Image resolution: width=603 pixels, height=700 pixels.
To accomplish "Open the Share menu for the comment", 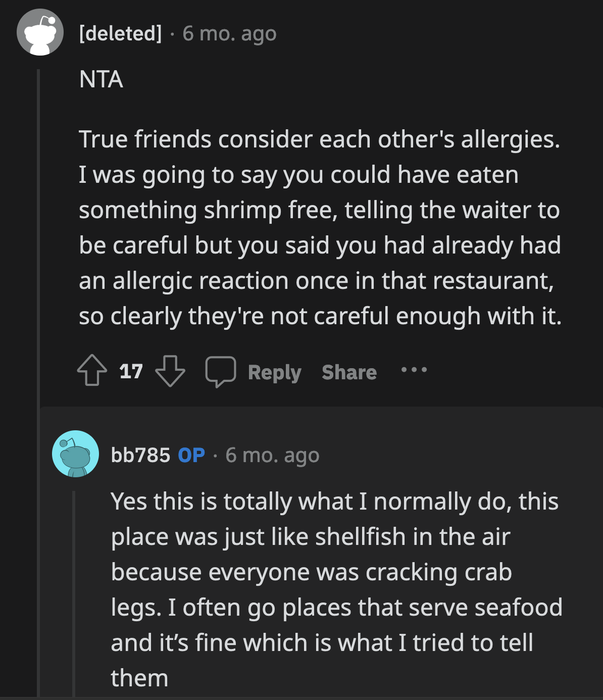I will tap(349, 372).
